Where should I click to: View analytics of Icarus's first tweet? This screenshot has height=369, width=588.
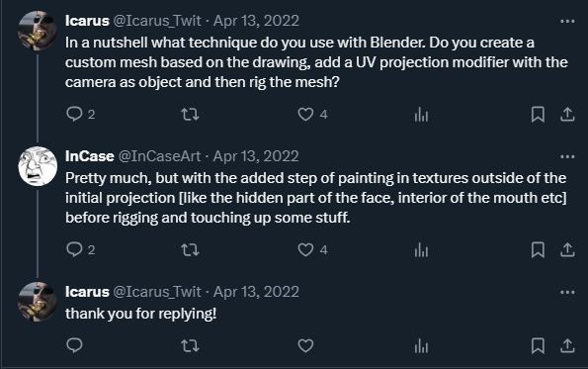click(x=421, y=114)
